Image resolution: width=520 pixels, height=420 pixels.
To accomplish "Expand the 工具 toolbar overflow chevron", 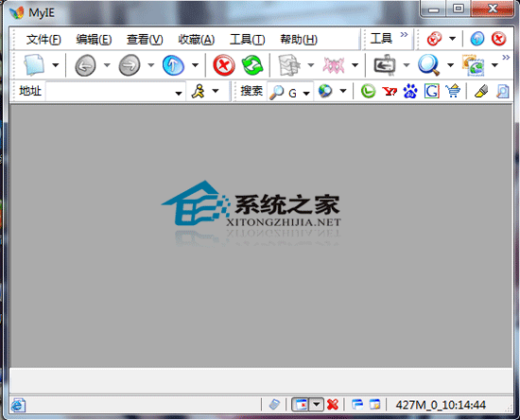I will 404,34.
